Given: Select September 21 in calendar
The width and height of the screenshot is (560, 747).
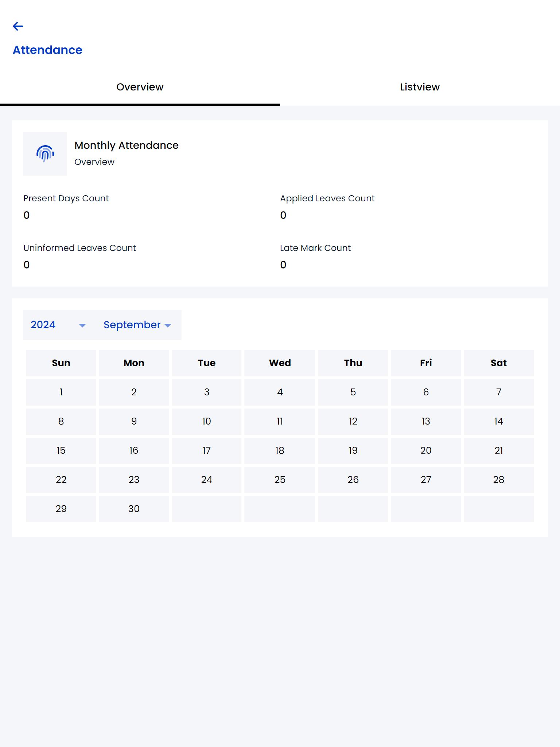Looking at the screenshot, I should coord(499,451).
